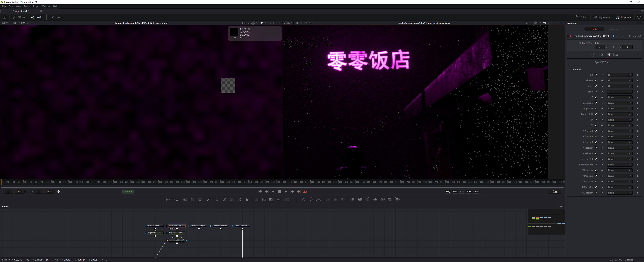644x262 pixels.
Task: Add a Text 3D tool node
Action: click(x=367, y=199)
